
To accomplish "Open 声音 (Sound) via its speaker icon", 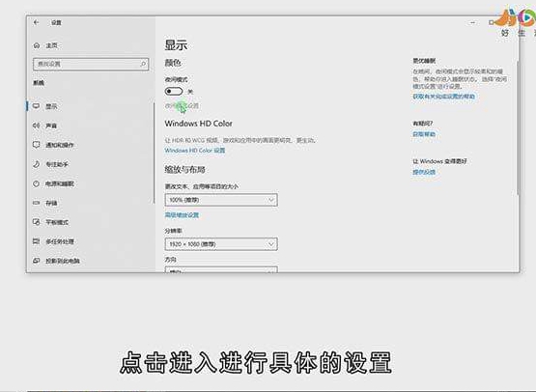I will click(x=37, y=126).
